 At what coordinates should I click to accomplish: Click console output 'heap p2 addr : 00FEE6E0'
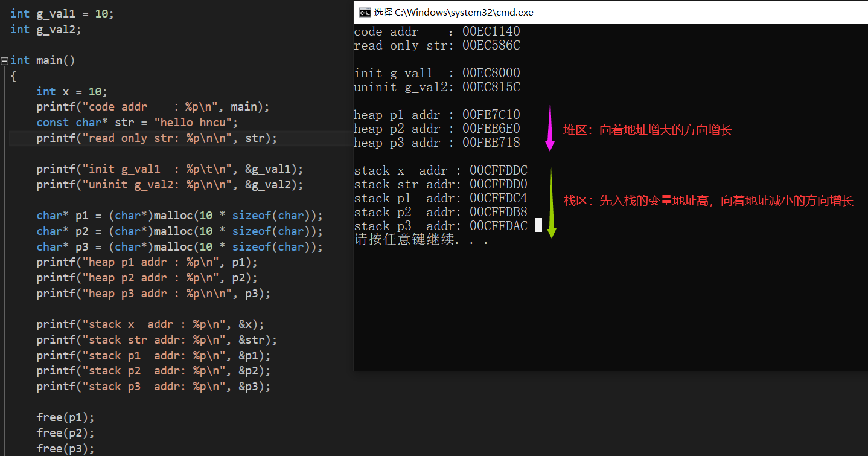pos(437,129)
